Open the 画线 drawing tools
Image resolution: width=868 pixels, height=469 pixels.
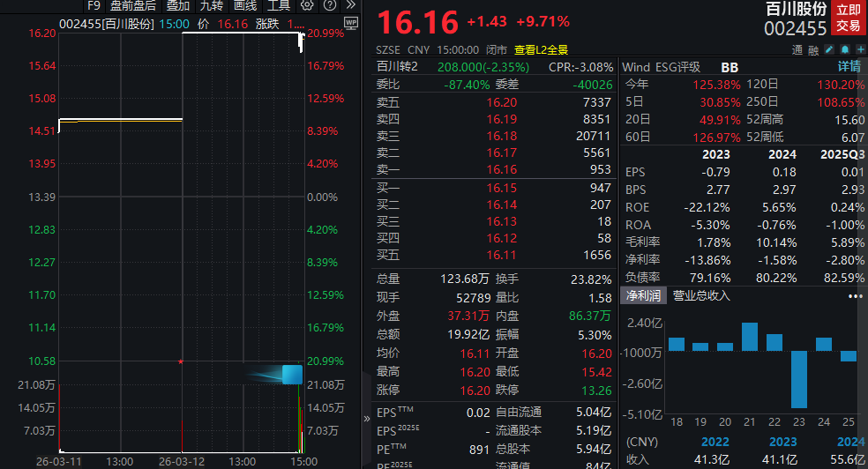[x=244, y=5]
